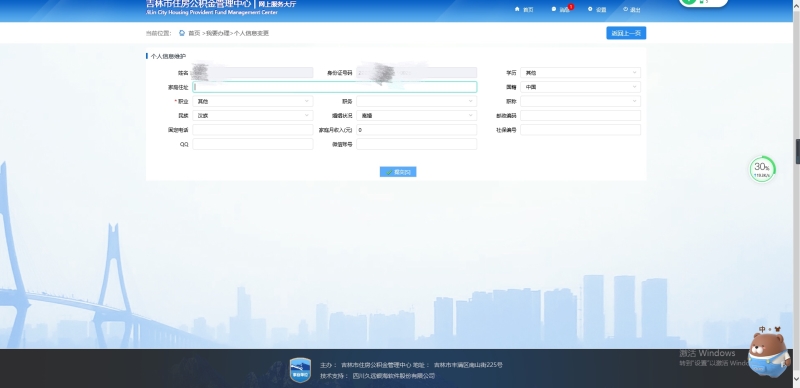This screenshot has width=800, height=388.
Task: Click the green circle in the floating top widget
Action: point(688,2)
